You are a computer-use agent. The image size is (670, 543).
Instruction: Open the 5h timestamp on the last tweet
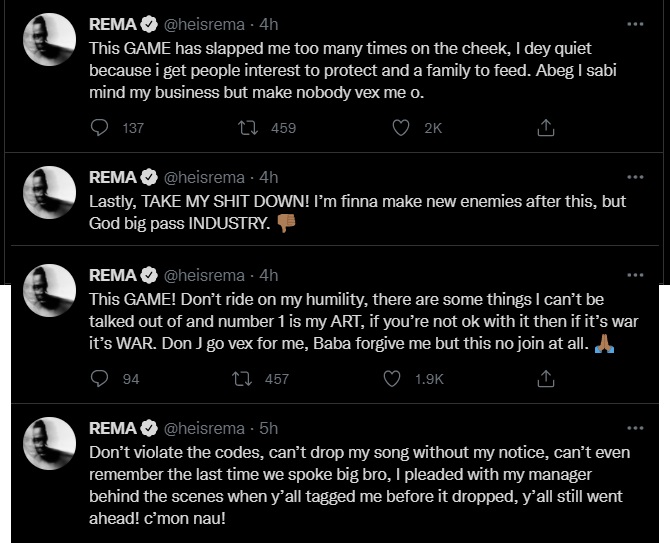click(268, 428)
